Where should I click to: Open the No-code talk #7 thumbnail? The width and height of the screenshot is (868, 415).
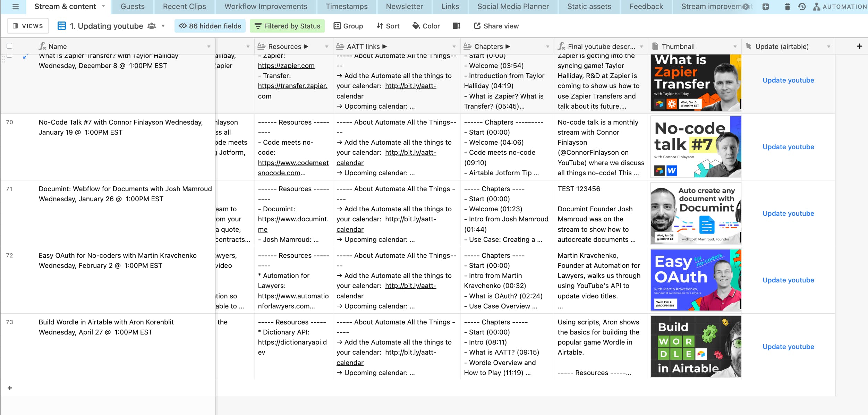[696, 147]
